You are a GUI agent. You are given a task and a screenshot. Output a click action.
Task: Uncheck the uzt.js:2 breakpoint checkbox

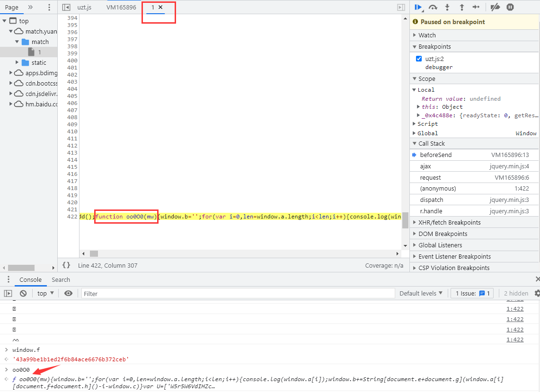pyautogui.click(x=419, y=59)
